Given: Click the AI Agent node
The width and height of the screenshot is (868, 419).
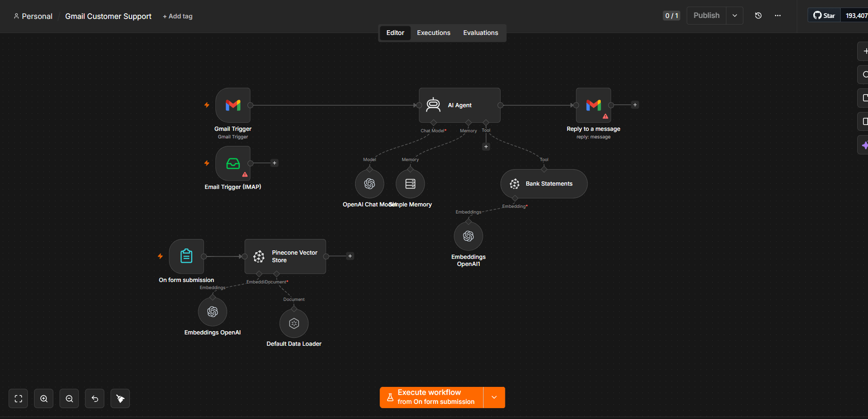Looking at the screenshot, I should tap(459, 105).
